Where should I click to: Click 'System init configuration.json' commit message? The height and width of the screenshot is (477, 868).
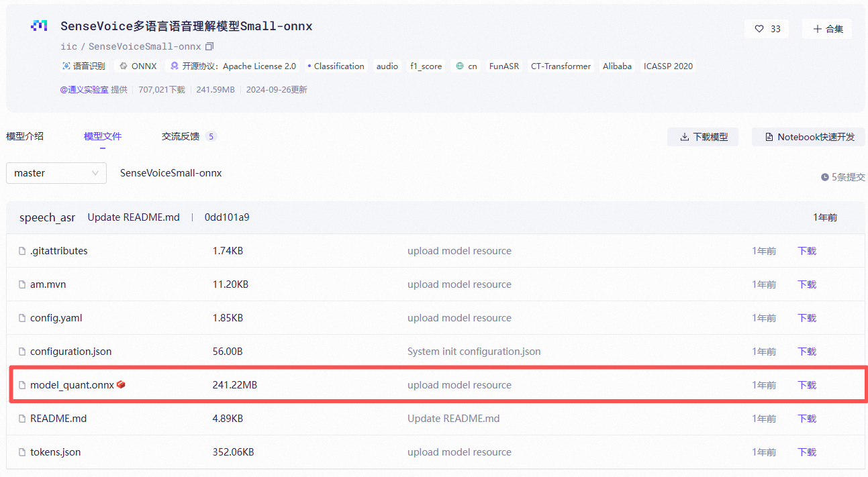pos(474,352)
